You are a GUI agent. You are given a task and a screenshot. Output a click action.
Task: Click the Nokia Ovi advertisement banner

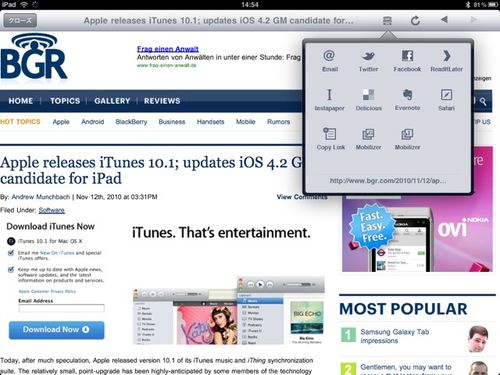[417, 233]
